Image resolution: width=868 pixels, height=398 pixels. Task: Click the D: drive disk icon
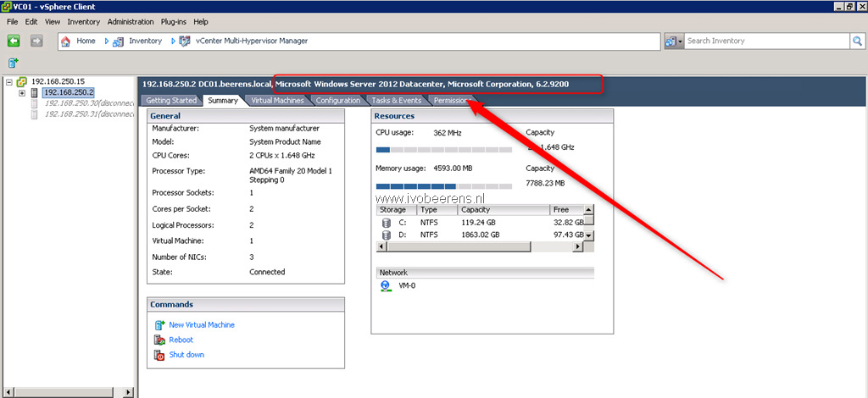click(387, 235)
